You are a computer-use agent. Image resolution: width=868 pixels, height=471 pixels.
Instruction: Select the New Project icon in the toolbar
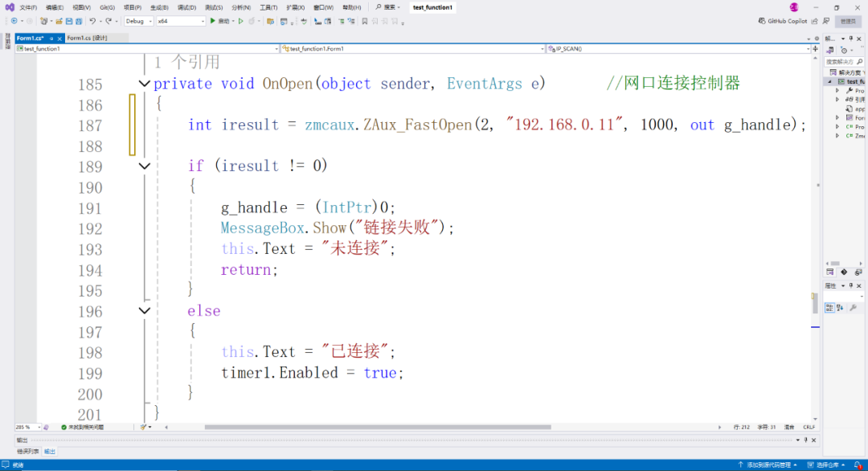point(42,22)
